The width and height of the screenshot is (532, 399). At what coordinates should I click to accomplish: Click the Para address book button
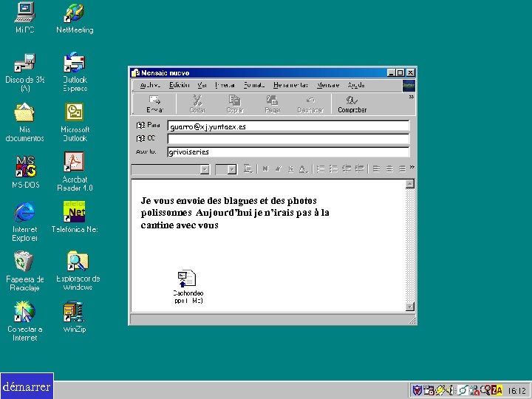148,125
